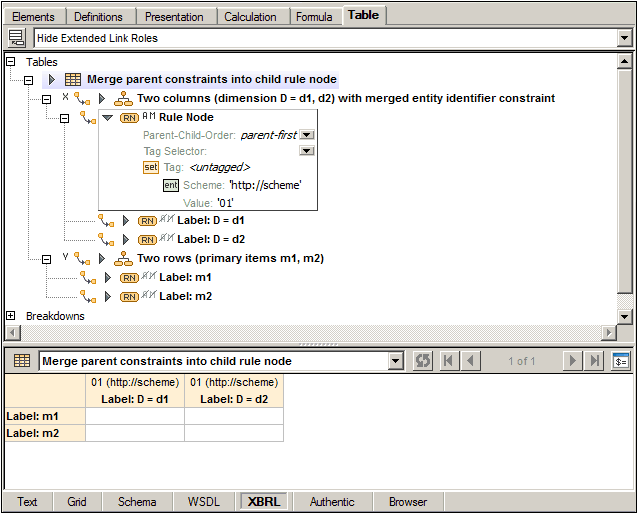
Task: Go to the first page of the preview
Action: click(450, 361)
